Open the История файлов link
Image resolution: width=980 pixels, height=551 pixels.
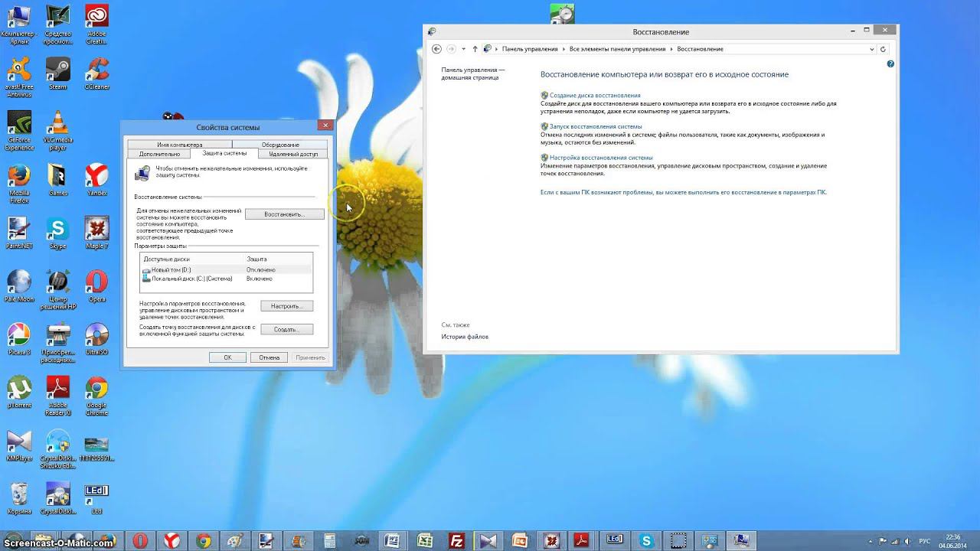point(465,337)
